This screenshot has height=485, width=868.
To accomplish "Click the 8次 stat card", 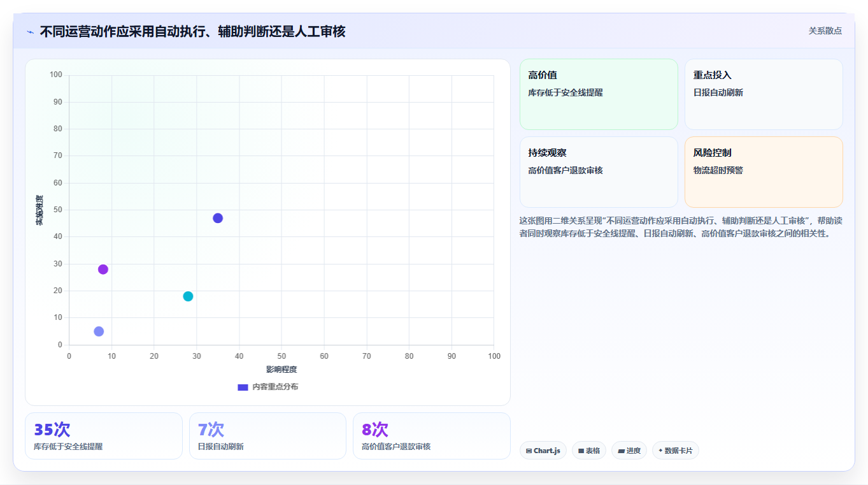I will click(432, 436).
